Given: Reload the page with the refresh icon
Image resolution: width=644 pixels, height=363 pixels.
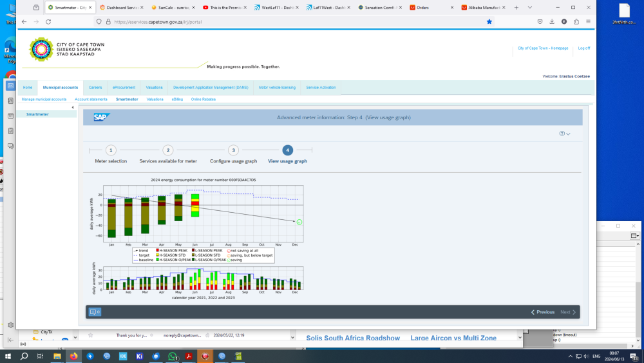Looking at the screenshot, I should [48, 22].
